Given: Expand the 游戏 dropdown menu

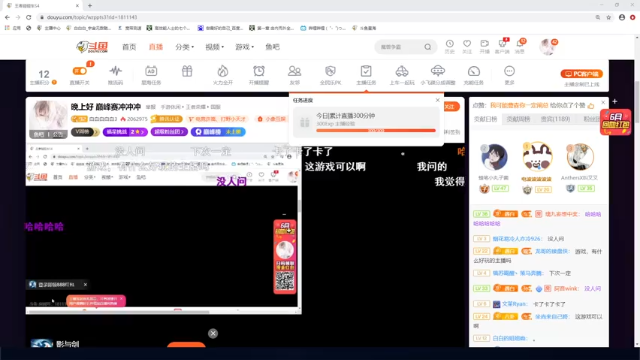Looking at the screenshot, I should click(244, 47).
